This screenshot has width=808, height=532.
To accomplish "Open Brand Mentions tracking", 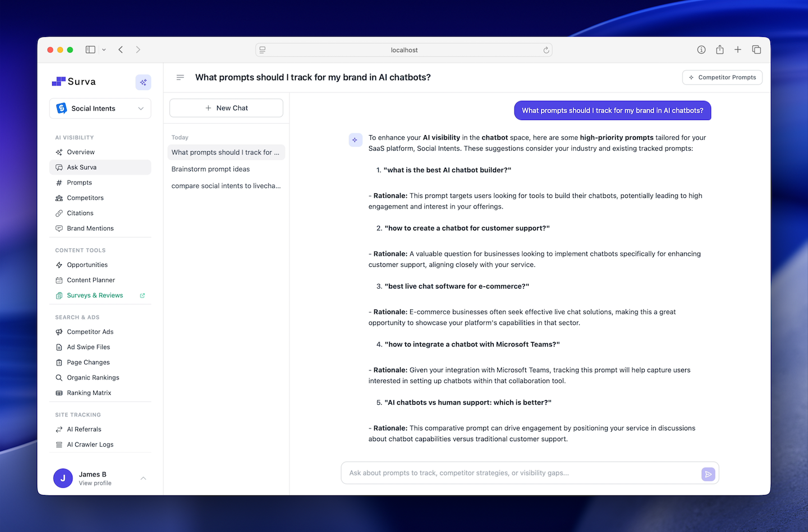I will [x=90, y=228].
